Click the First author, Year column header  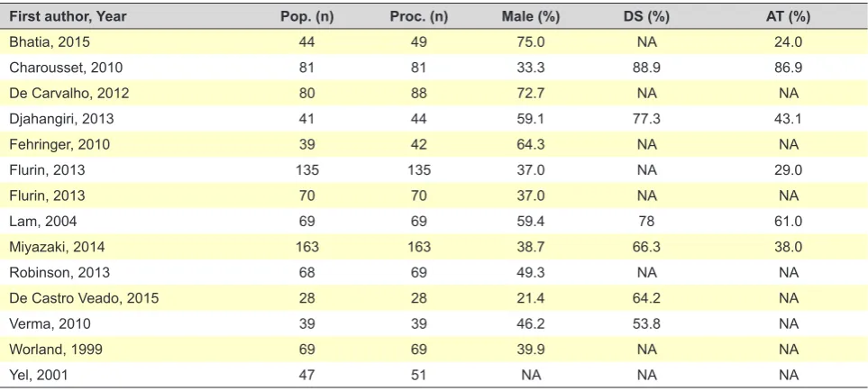click(x=69, y=16)
